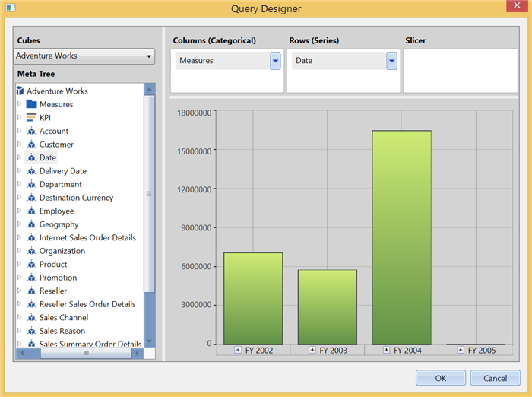532x397 pixels.
Task: Click the Sales Reason dimension icon
Action: tap(32, 331)
